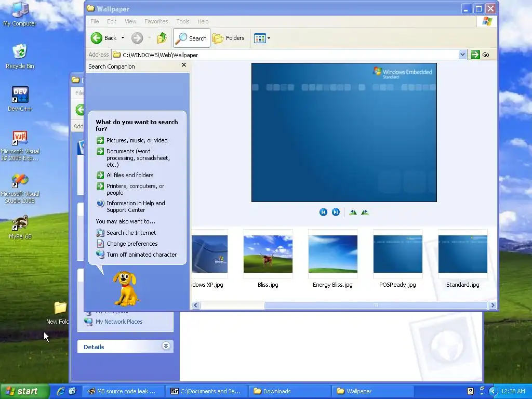532x399 pixels.
Task: Open the Back history dropdown arrow
Action: pyautogui.click(x=123, y=38)
